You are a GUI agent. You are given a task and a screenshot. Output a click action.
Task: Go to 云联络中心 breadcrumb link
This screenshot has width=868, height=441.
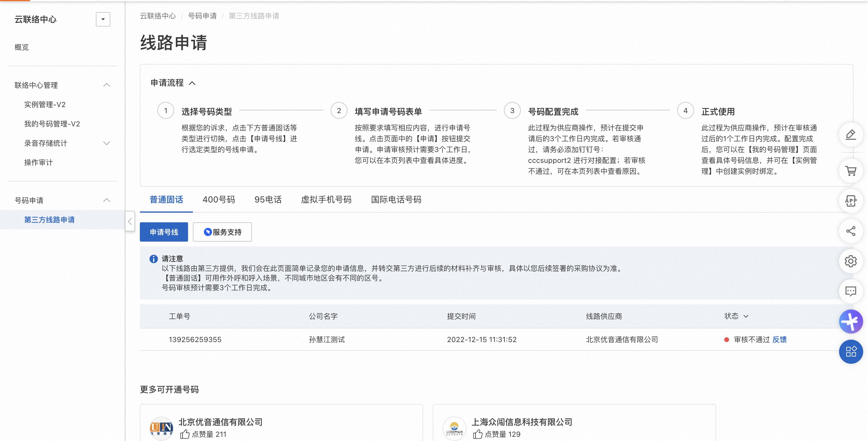point(158,16)
